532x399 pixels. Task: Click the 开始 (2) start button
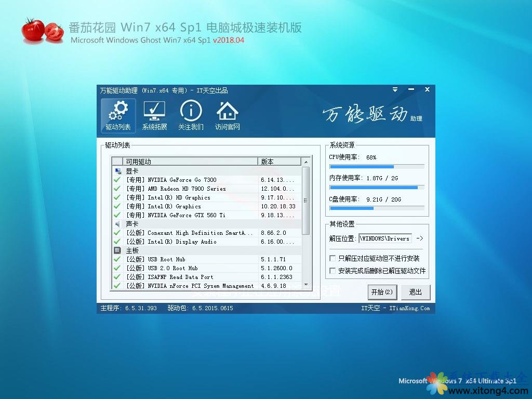[382, 292]
